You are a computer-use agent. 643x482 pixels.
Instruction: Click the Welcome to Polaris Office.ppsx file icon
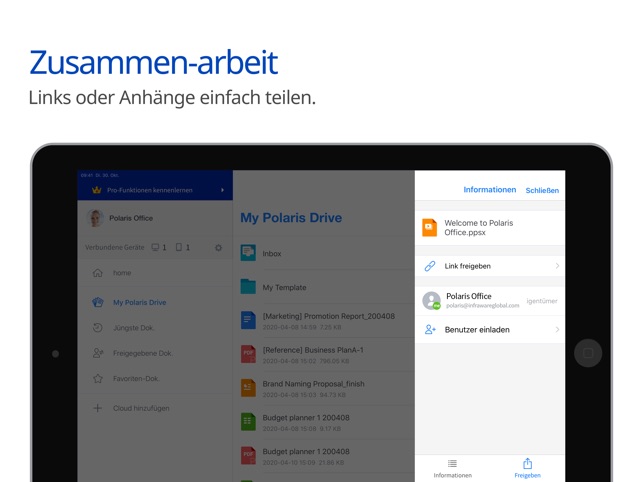(x=429, y=228)
